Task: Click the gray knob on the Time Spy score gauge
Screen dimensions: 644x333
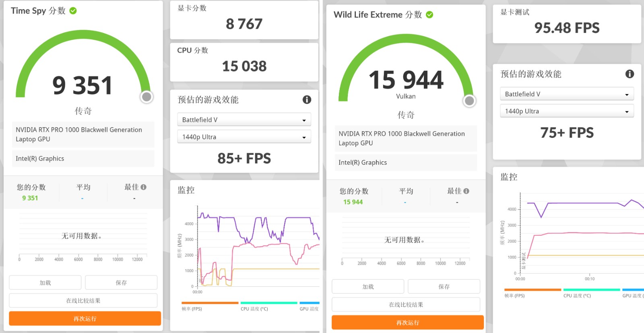Action: click(x=147, y=97)
